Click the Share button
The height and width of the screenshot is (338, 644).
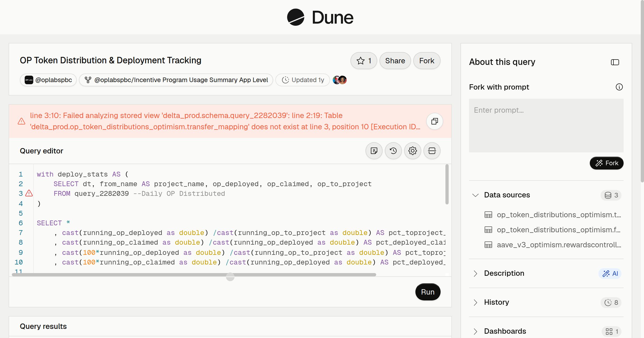(x=395, y=61)
